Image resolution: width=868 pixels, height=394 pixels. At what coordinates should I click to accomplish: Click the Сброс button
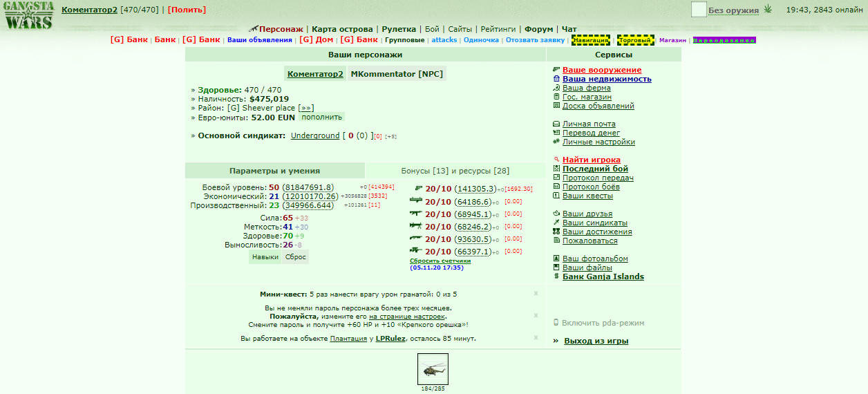coord(296,256)
